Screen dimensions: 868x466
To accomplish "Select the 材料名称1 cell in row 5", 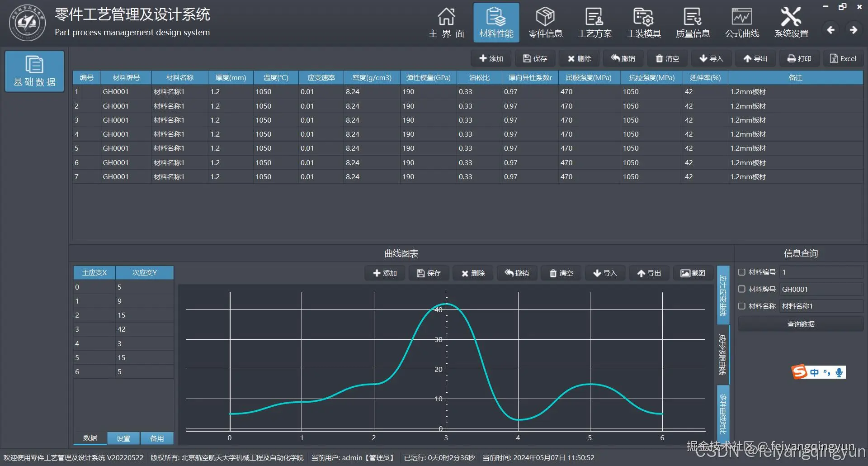I will click(180, 148).
